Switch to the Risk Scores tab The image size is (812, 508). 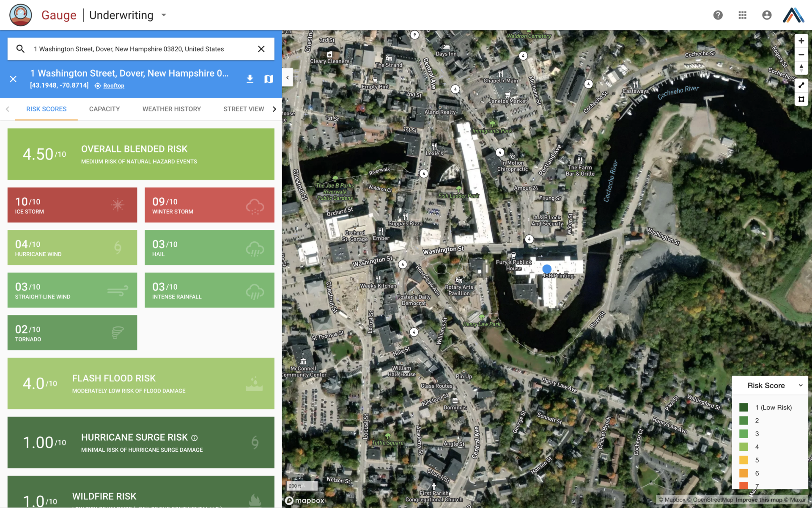point(47,109)
